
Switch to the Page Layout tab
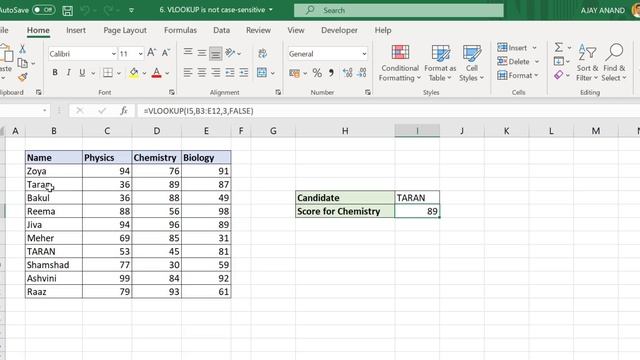[125, 30]
